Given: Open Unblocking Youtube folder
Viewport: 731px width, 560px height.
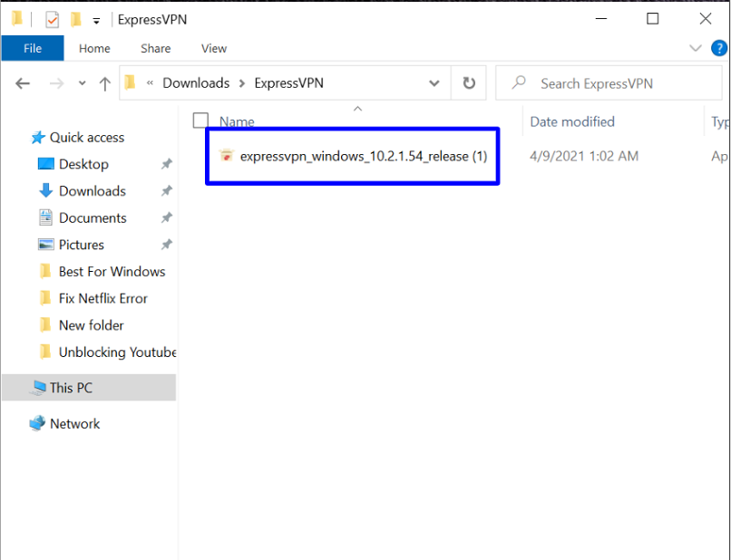Looking at the screenshot, I should click(118, 352).
